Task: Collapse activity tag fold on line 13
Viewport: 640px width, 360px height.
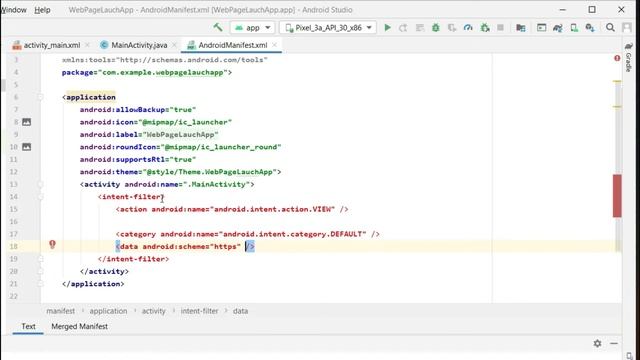Action: pyautogui.click(x=40, y=184)
